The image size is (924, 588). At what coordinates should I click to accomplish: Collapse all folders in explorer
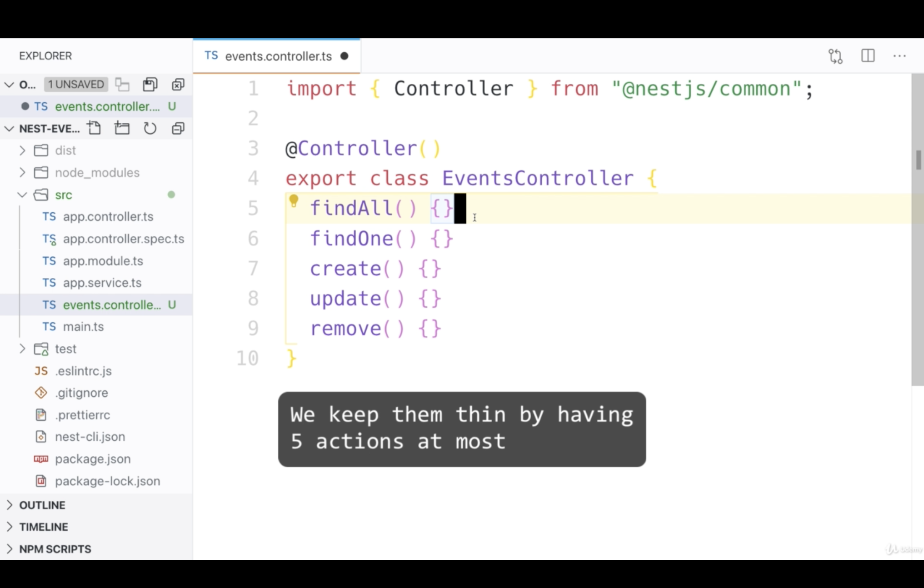point(178,128)
